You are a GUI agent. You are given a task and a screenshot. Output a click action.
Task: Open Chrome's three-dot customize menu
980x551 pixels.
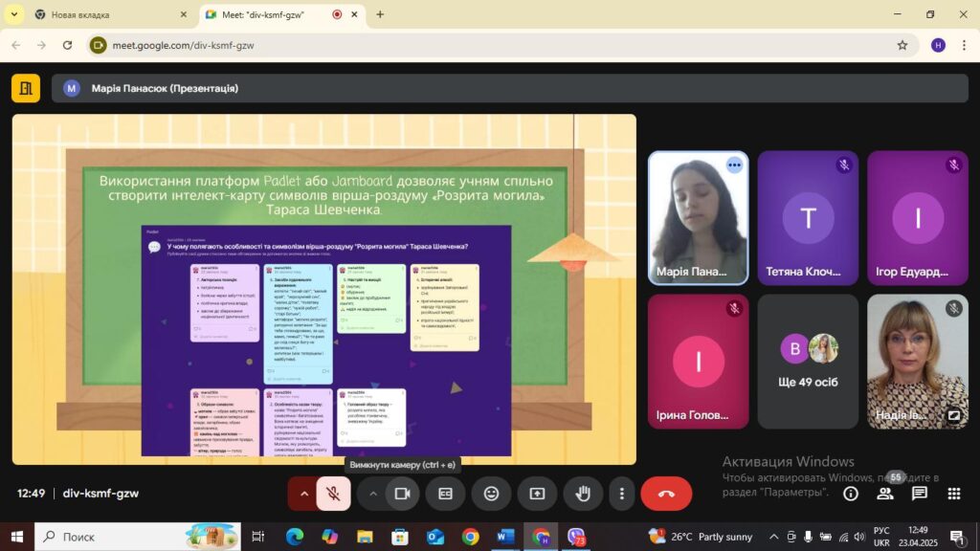pos(964,45)
